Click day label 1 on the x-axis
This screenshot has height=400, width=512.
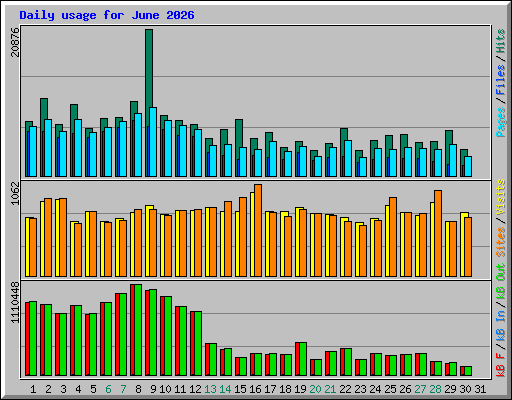(x=33, y=389)
